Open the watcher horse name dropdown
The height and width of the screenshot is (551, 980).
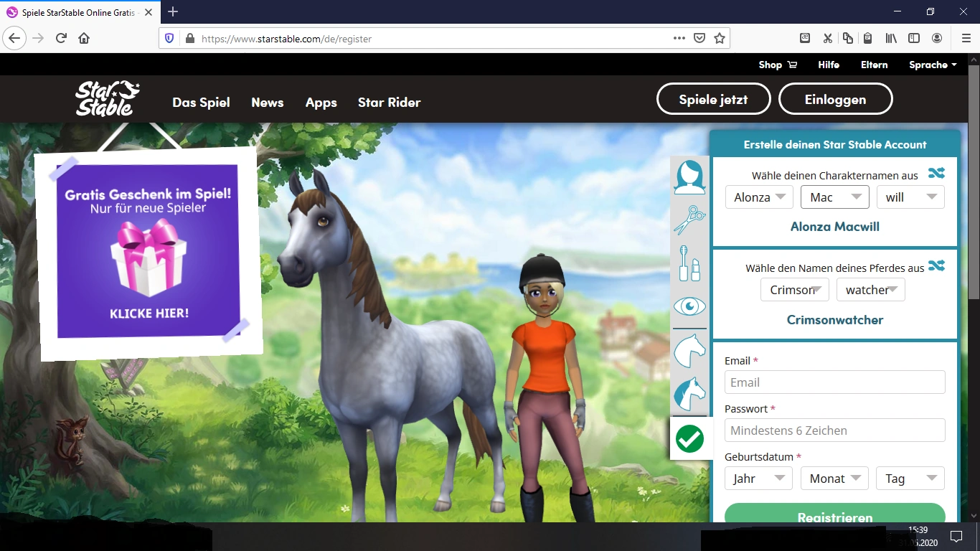871,290
